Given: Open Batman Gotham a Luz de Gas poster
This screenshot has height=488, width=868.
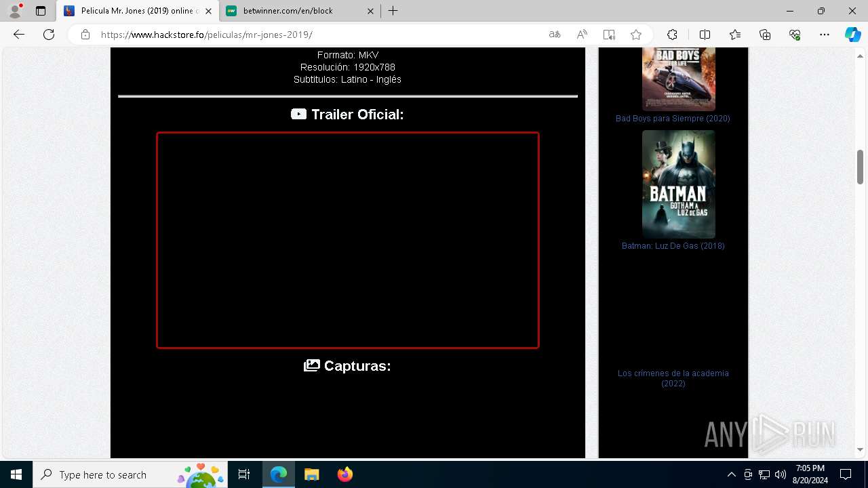Looking at the screenshot, I should (679, 184).
